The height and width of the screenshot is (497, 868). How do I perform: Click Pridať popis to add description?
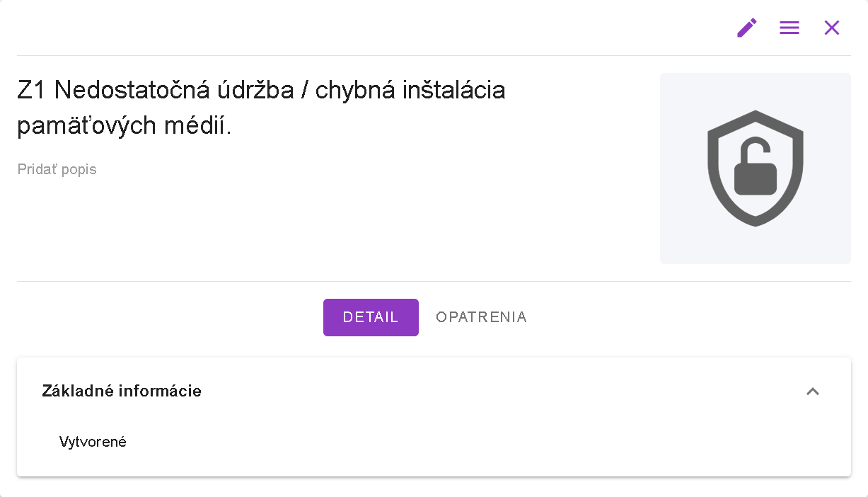[57, 169]
